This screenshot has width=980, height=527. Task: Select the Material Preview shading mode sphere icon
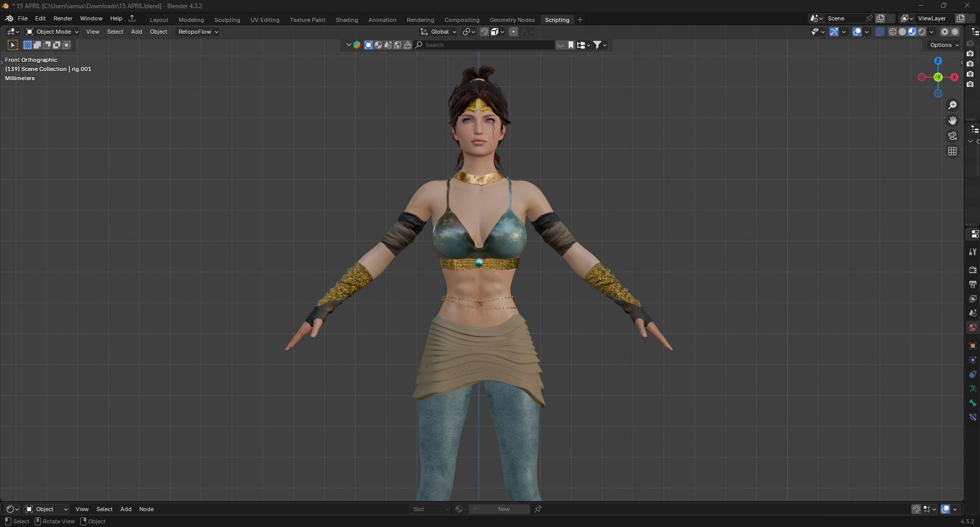point(911,32)
